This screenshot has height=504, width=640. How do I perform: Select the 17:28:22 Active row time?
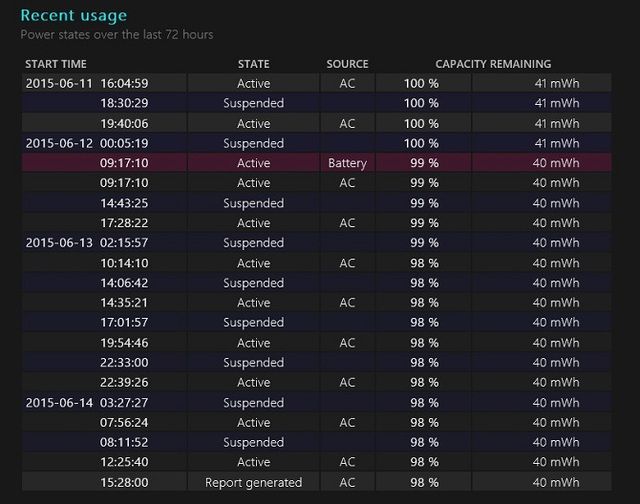[124, 223]
